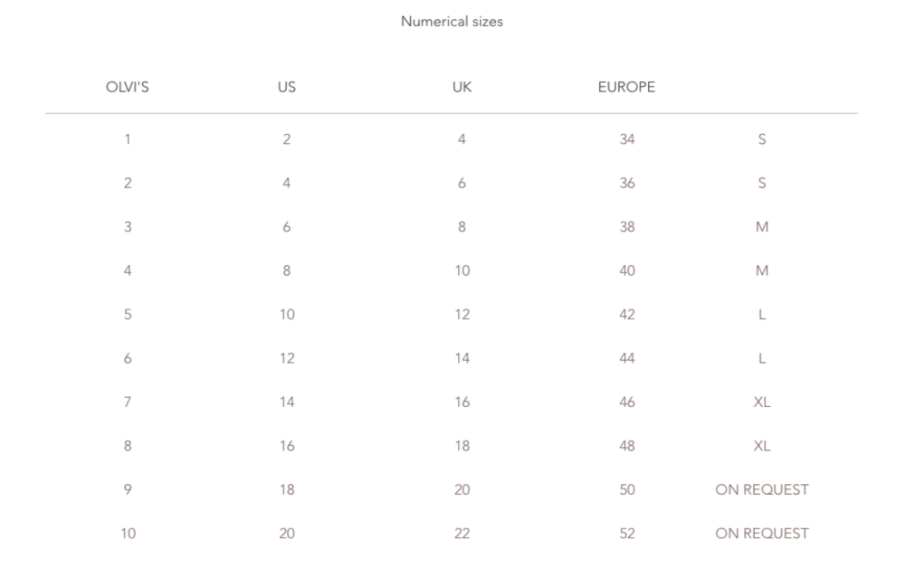Click ON REQUEST beside Europe 50
The image size is (905, 588).
pos(762,490)
